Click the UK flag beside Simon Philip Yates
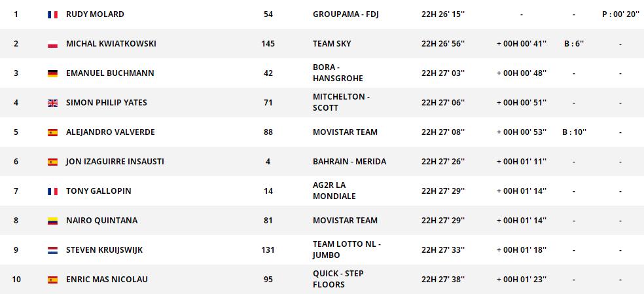644x294 pixels. click(53, 103)
